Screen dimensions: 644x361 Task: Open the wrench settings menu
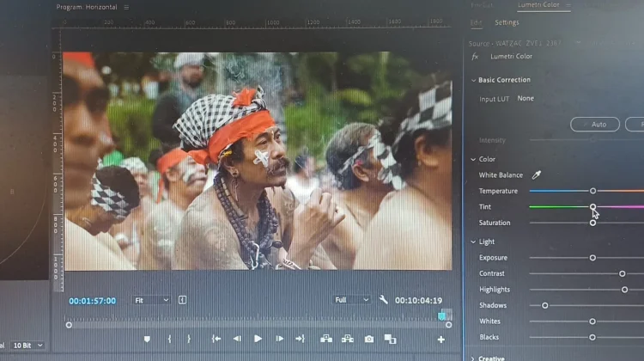point(383,300)
